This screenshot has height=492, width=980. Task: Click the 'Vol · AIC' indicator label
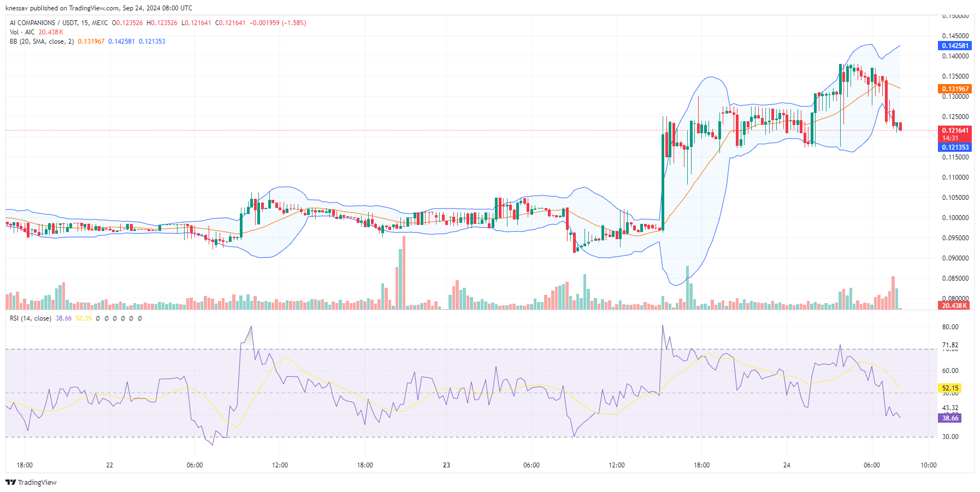(x=22, y=32)
